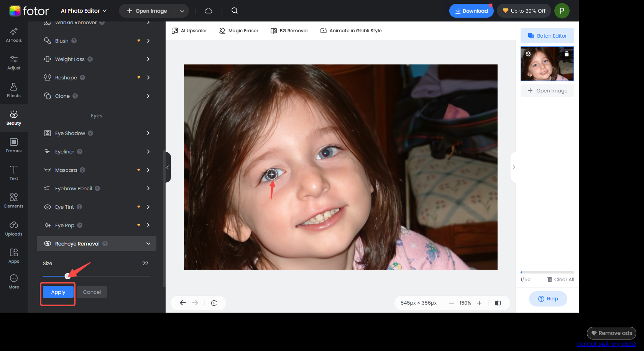Toggle the before/after compare icon
The width and height of the screenshot is (644, 351).
click(x=498, y=303)
